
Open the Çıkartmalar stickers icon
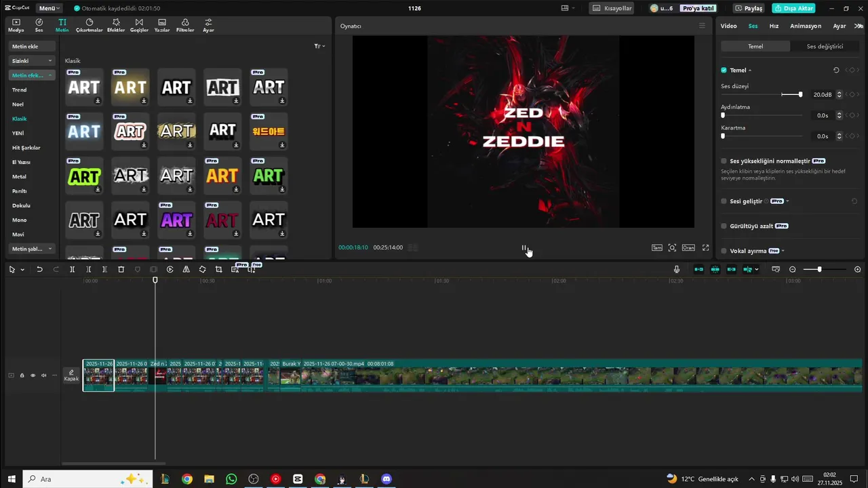tap(89, 26)
